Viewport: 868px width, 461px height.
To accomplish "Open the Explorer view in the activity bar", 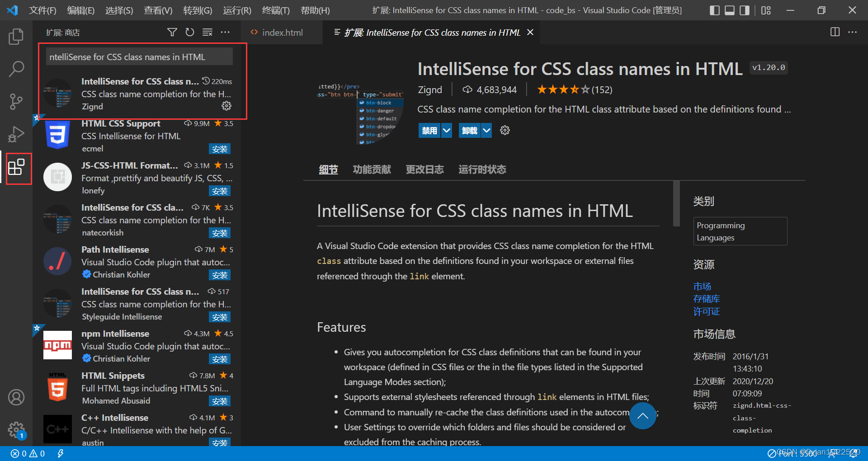I will [x=17, y=37].
